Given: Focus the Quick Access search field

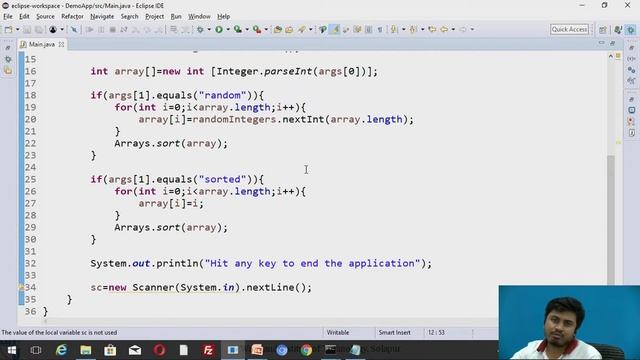Looking at the screenshot, I should click(x=569, y=29).
